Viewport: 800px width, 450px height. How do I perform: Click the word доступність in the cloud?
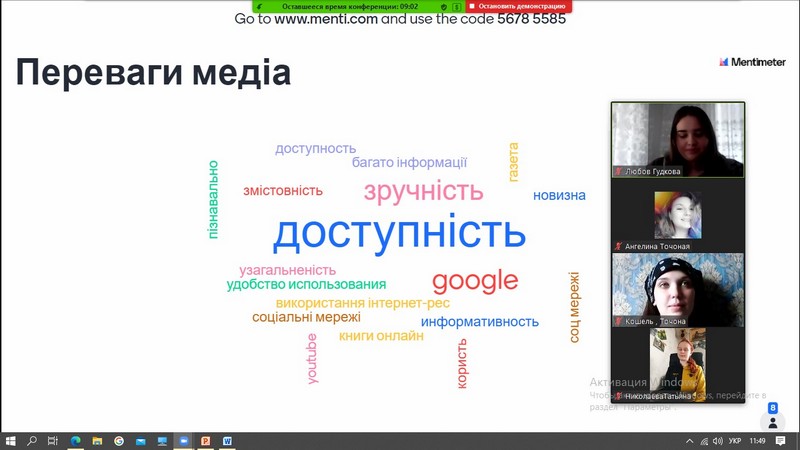coord(399,234)
